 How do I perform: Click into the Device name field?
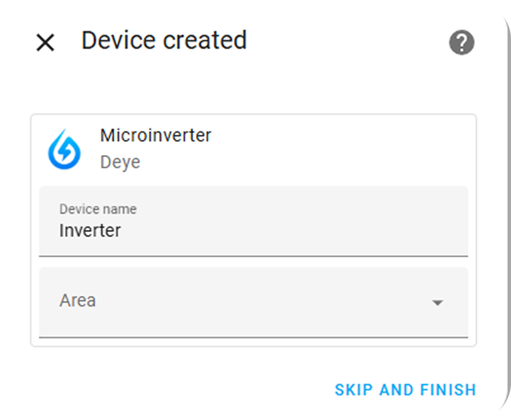[254, 221]
